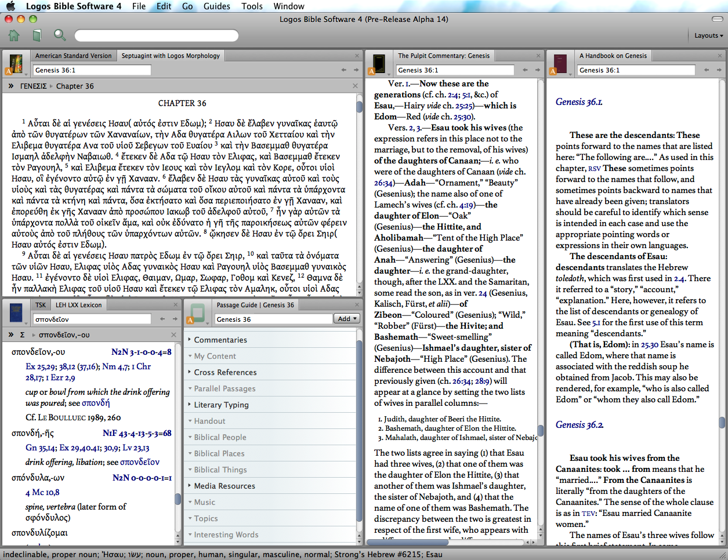Open the Library book icon

pos(37,35)
